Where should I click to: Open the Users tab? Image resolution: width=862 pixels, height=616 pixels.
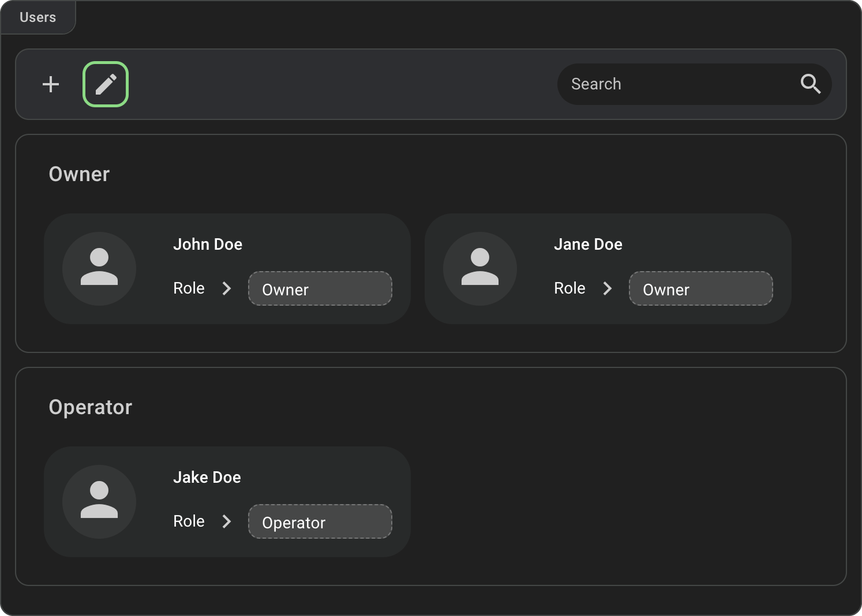(38, 17)
